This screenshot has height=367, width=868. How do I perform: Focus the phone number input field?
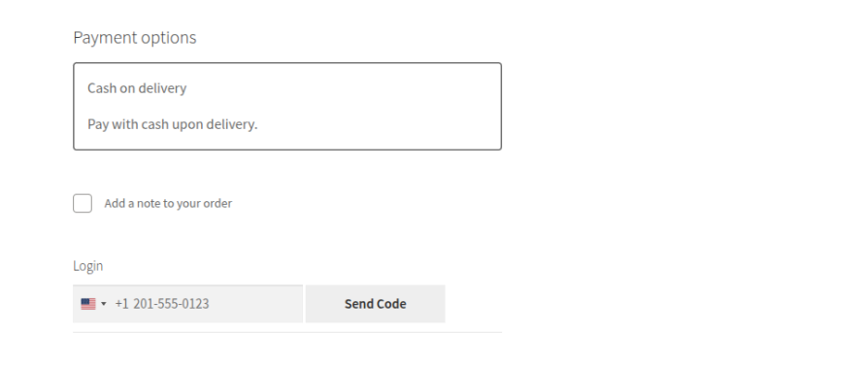(x=187, y=304)
